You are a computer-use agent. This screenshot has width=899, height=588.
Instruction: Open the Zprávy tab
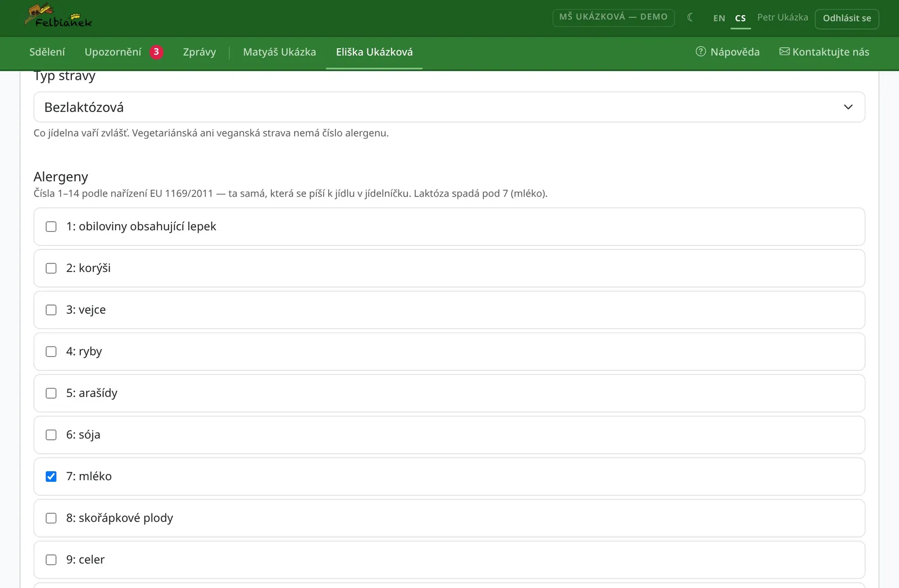pyautogui.click(x=199, y=52)
